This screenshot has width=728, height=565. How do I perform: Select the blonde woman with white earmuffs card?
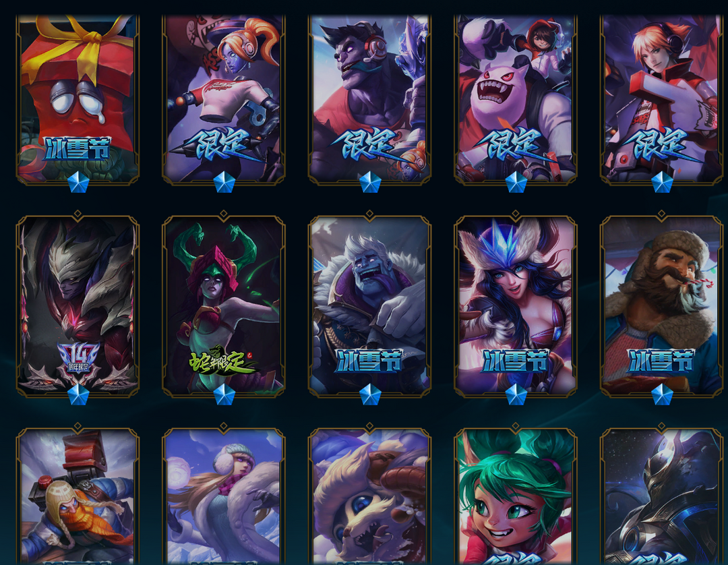(x=223, y=496)
